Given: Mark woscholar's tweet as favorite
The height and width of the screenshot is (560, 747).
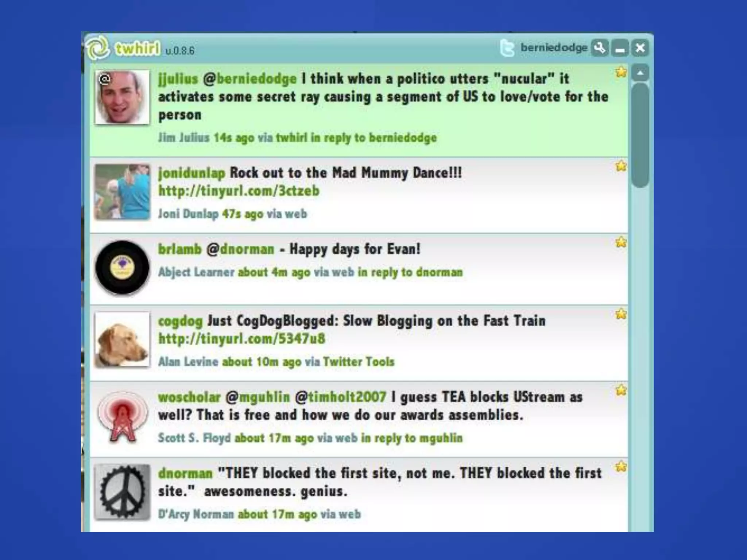Looking at the screenshot, I should tap(621, 390).
